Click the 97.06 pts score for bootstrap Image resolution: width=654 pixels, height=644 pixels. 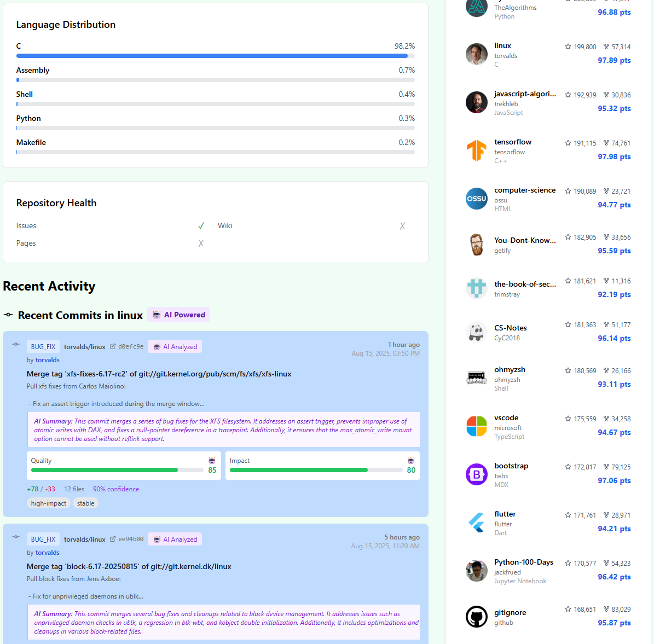[x=614, y=480]
